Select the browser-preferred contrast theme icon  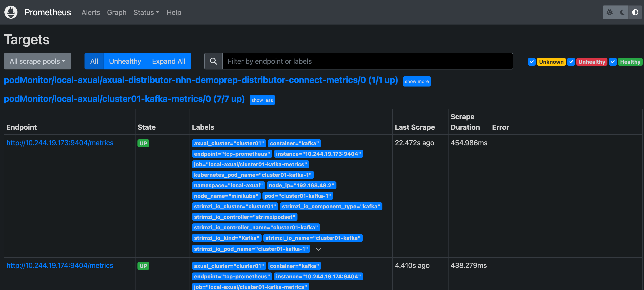coord(635,12)
